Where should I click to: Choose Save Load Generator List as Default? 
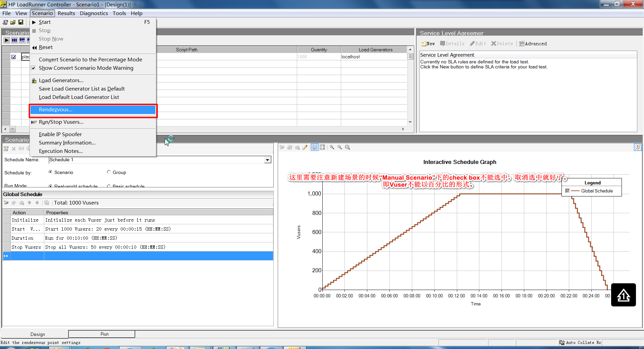[93, 89]
